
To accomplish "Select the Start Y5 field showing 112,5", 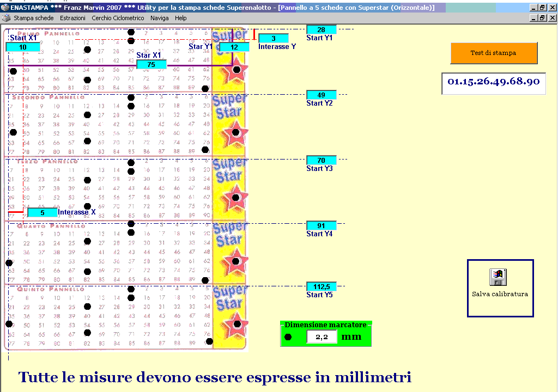I will point(322,287).
